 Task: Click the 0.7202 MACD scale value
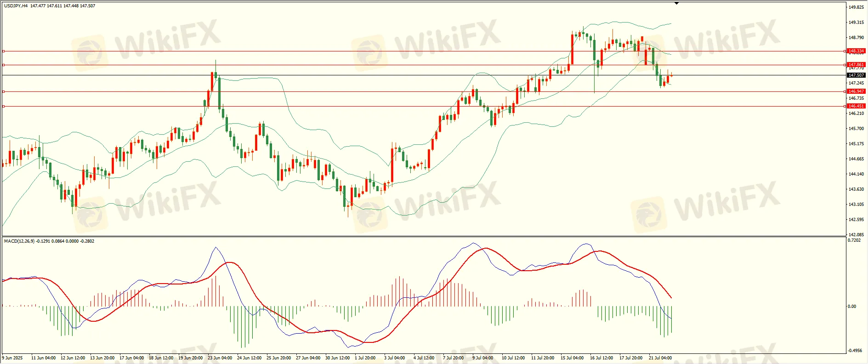[x=855, y=240]
